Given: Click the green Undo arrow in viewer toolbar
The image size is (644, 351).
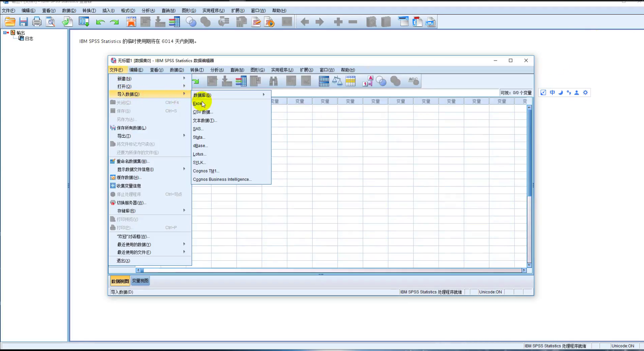Looking at the screenshot, I should [100, 22].
